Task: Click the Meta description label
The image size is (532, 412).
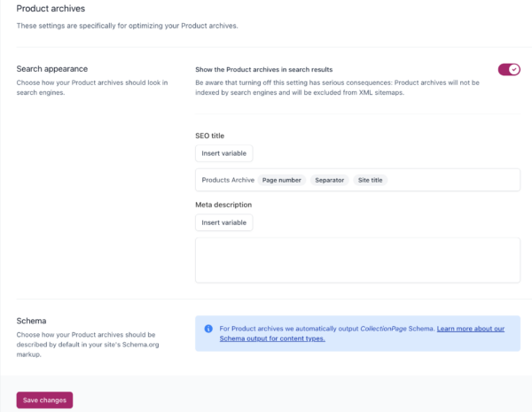Action: (223, 205)
